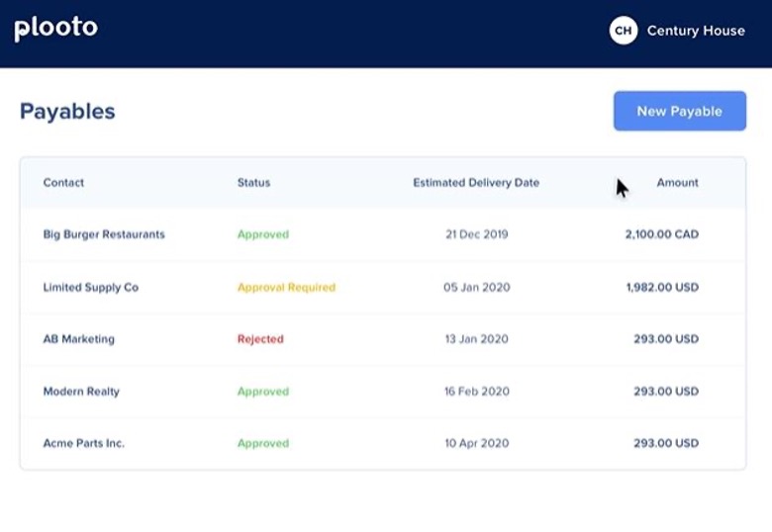
Task: Click the Payables page heading
Action: coord(67,112)
